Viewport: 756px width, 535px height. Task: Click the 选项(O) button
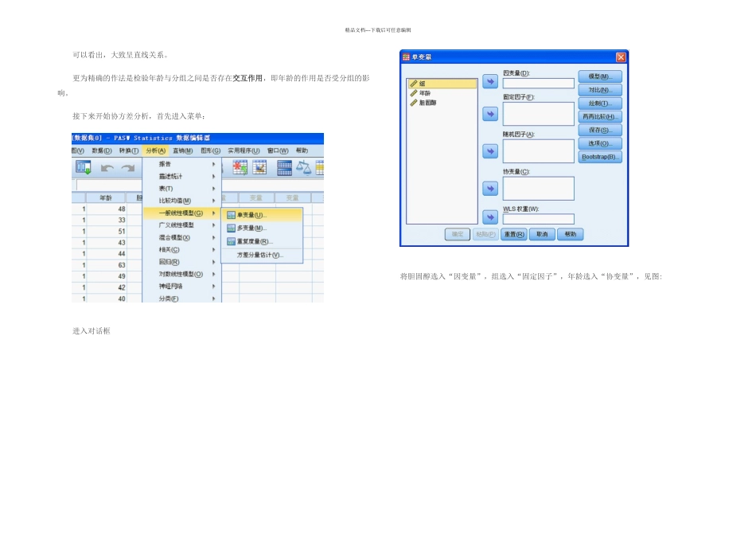pos(600,143)
